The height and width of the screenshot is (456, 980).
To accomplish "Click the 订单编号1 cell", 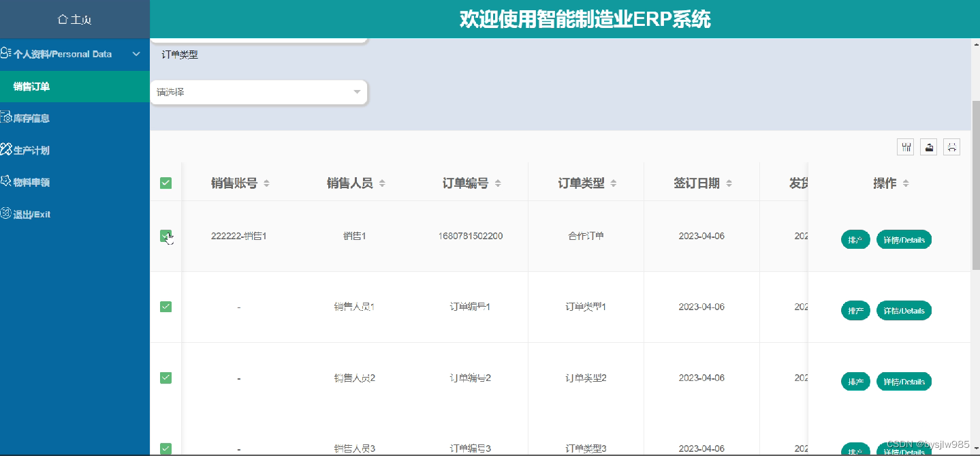I will tap(470, 307).
